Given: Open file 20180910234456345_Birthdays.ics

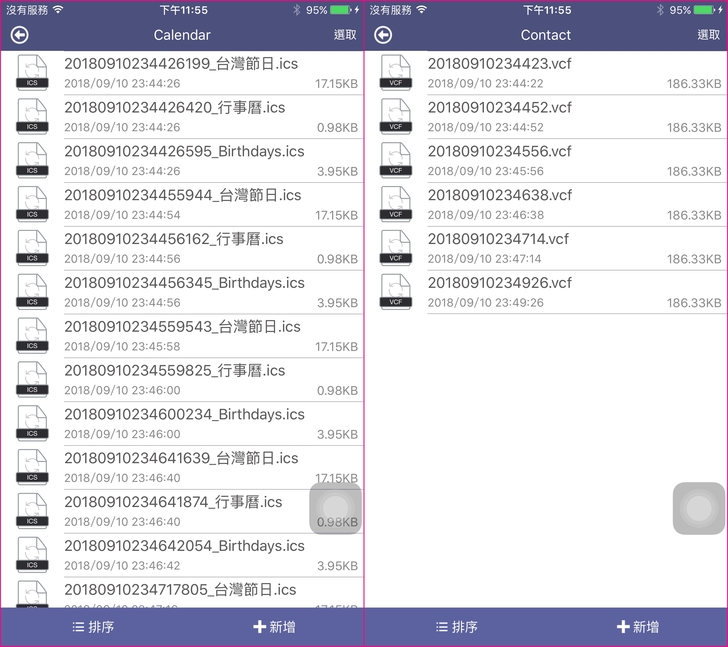Looking at the screenshot, I should tap(182, 292).
